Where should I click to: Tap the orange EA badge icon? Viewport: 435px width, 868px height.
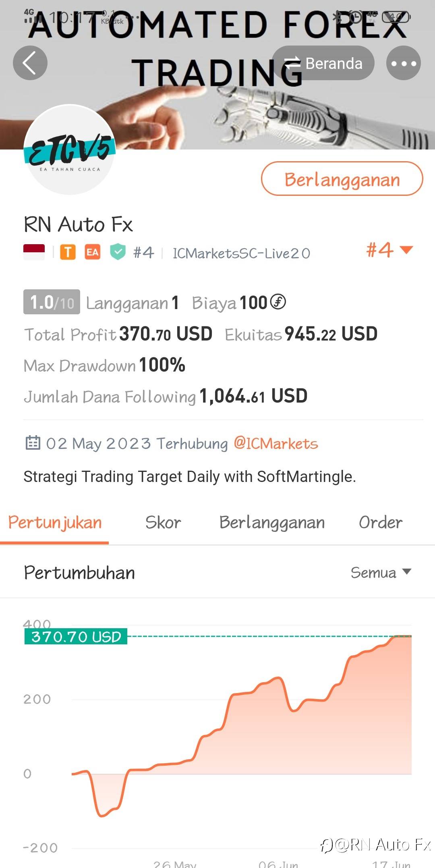[92, 252]
